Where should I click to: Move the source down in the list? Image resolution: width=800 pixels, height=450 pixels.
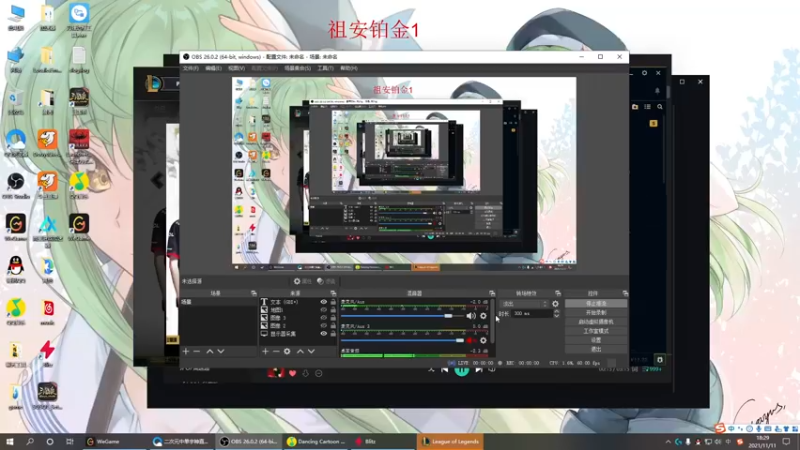tap(311, 352)
